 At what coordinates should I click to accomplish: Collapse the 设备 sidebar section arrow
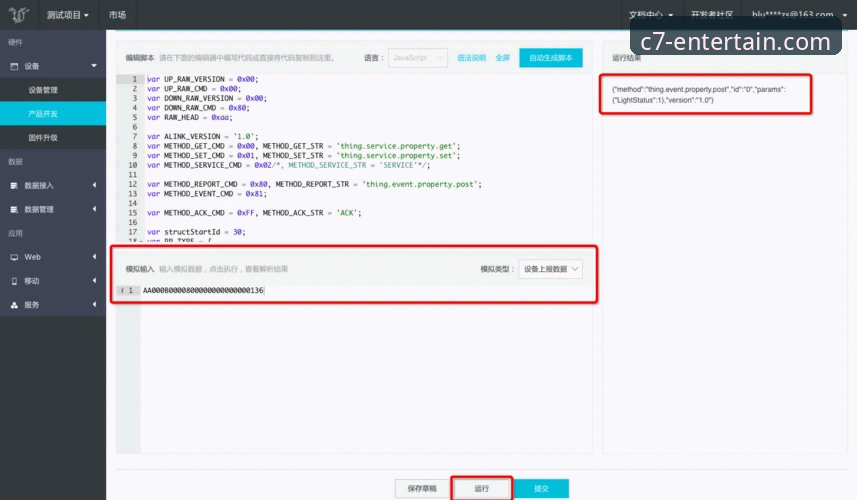(94, 66)
